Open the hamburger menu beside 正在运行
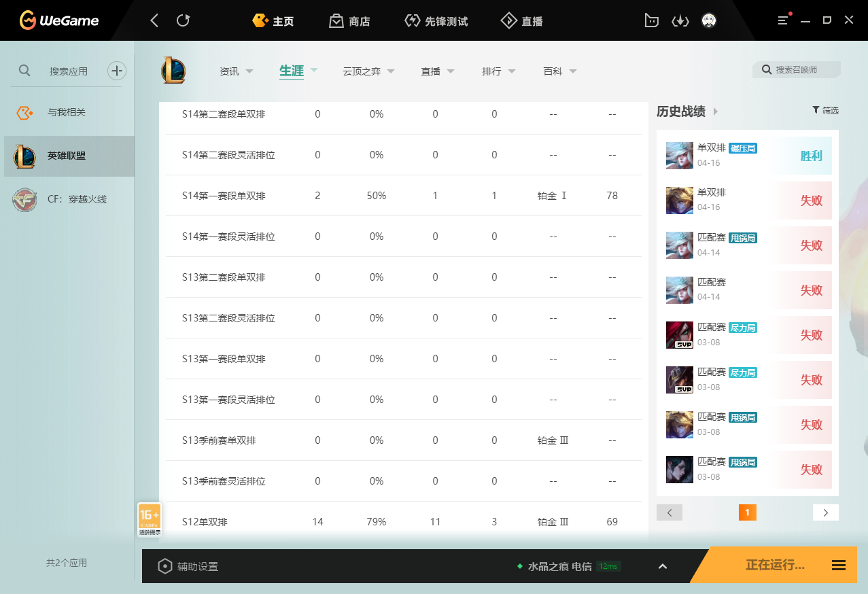The height and width of the screenshot is (594, 868). coord(839,565)
